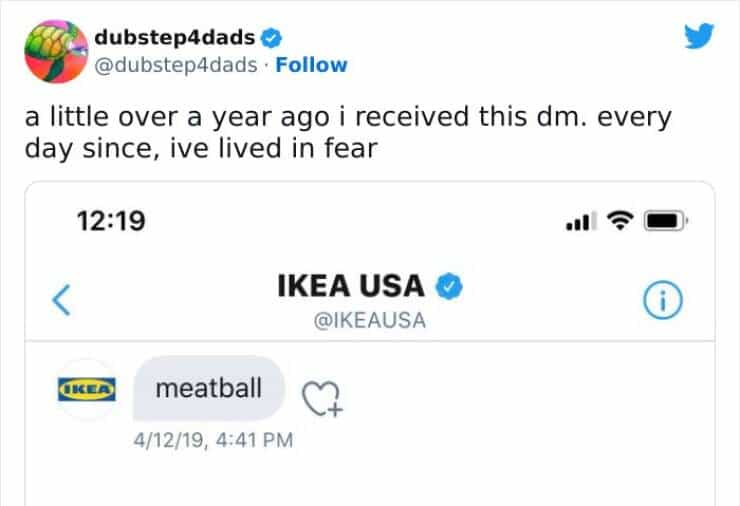Click the @IKEAUSA handle

coord(368,321)
